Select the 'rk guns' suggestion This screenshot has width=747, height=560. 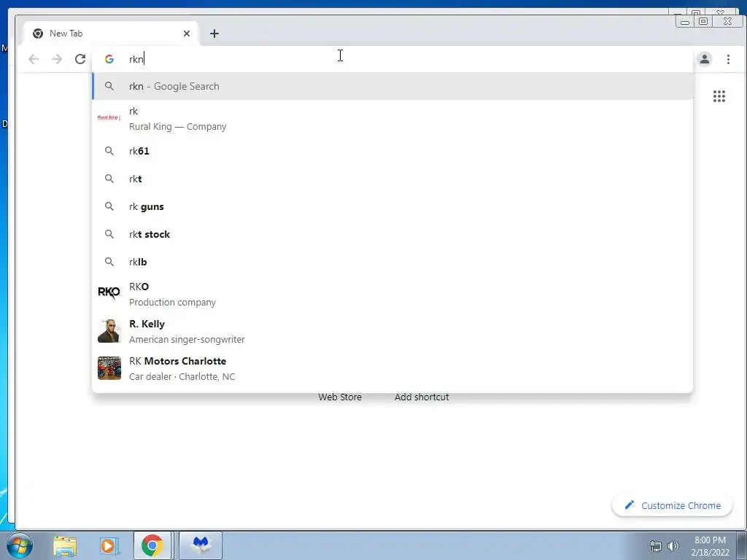point(392,206)
